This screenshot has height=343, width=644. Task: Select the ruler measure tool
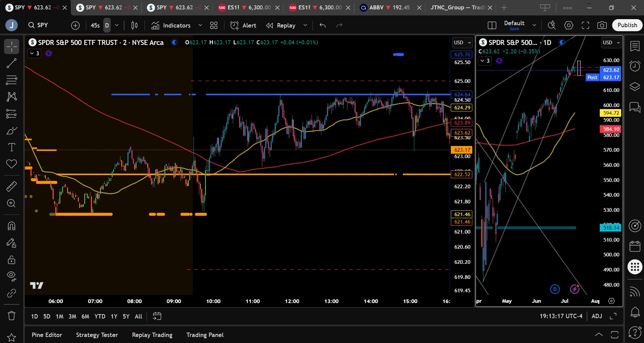(11, 186)
